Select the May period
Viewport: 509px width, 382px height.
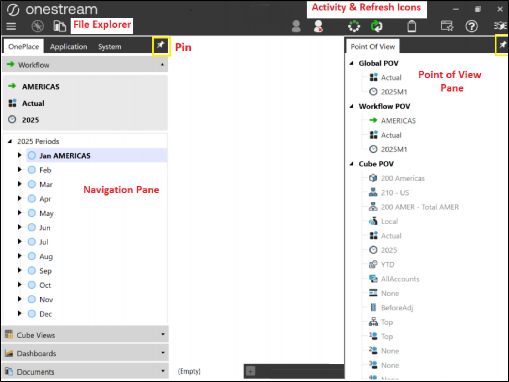(x=46, y=213)
